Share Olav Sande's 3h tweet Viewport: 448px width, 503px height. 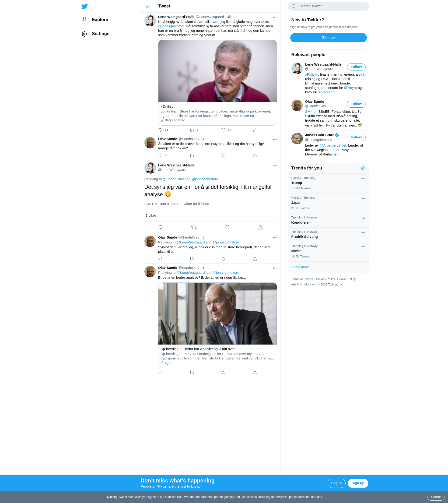click(255, 259)
